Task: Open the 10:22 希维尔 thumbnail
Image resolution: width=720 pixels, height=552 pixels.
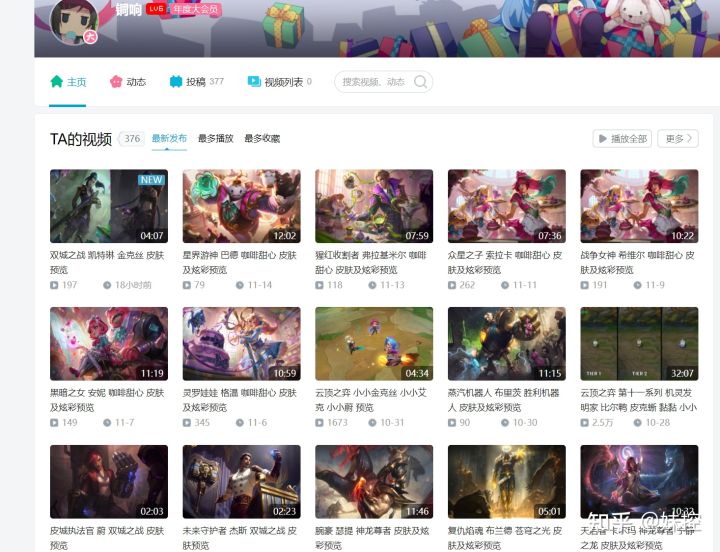Action: [639, 206]
